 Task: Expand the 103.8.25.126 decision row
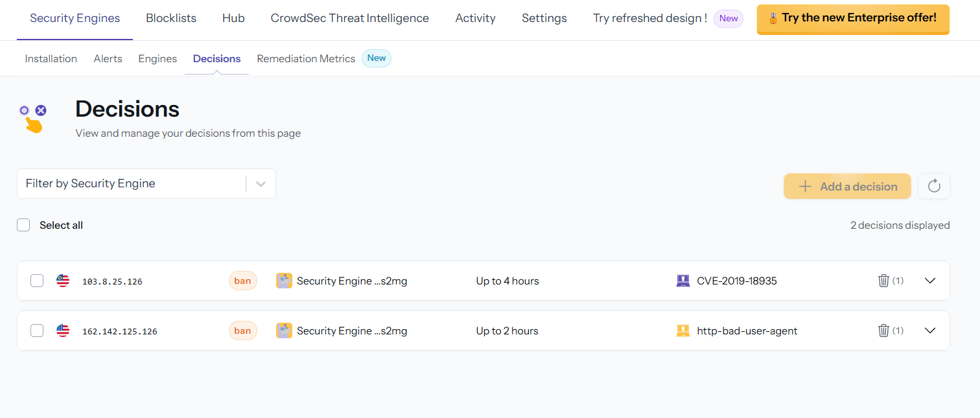(x=930, y=281)
